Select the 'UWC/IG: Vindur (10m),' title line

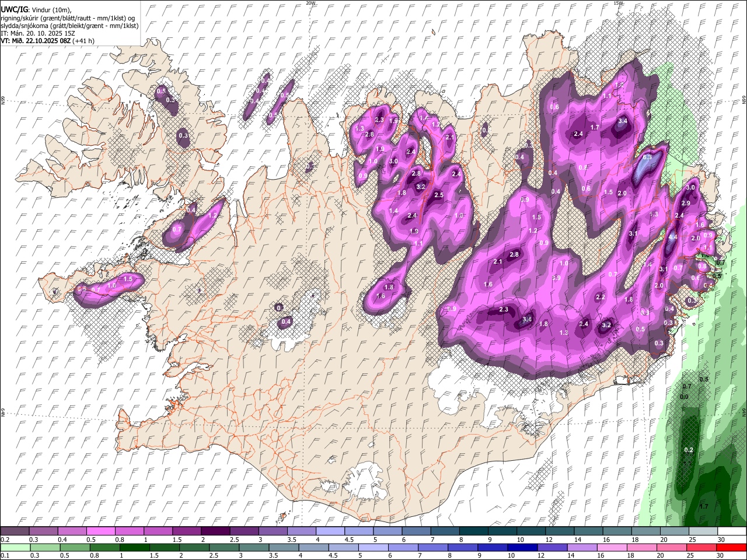click(x=36, y=10)
